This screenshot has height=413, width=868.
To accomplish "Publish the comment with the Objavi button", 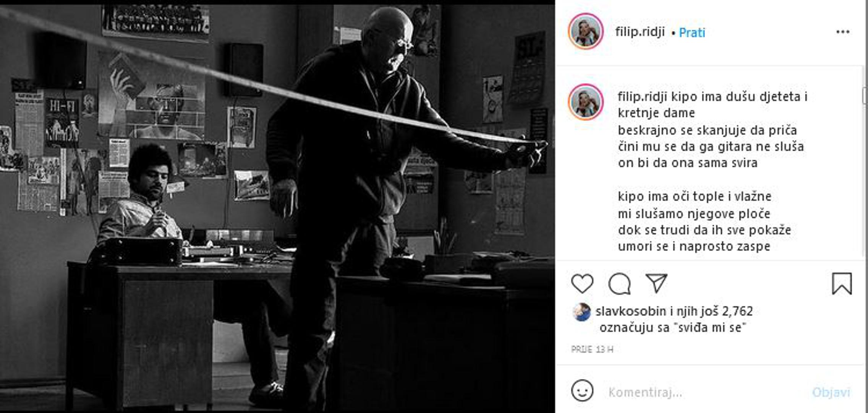I will [x=831, y=392].
